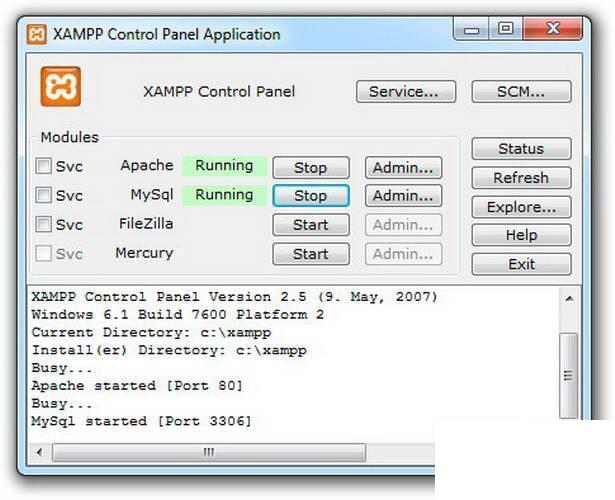Viewport: 615px width, 500px height.
Task: Click log line 'Current Directory: c:\xampp'
Action: (151, 333)
